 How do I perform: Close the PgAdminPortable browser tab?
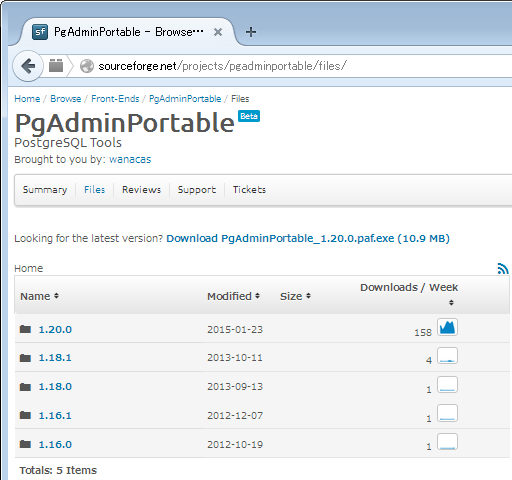click(218, 32)
